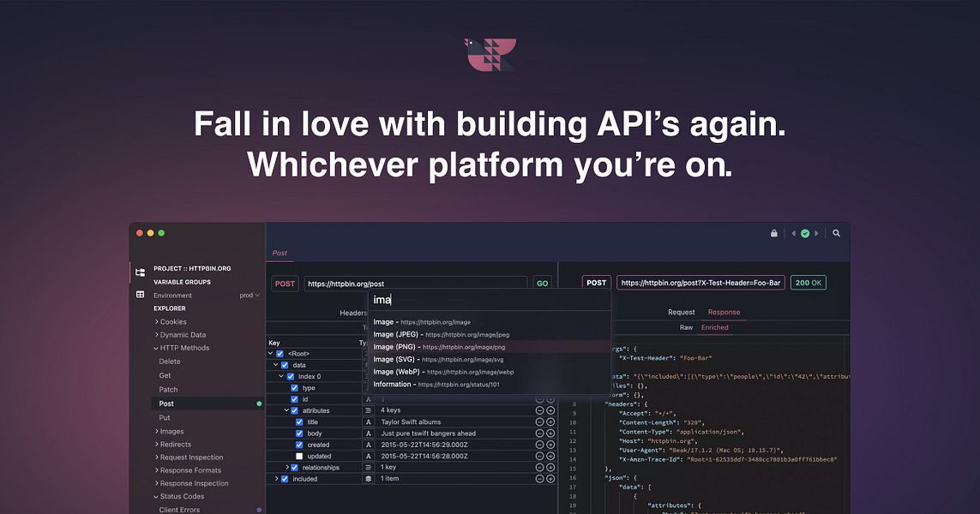
Task: Switch to the Request tab
Action: pyautogui.click(x=682, y=313)
